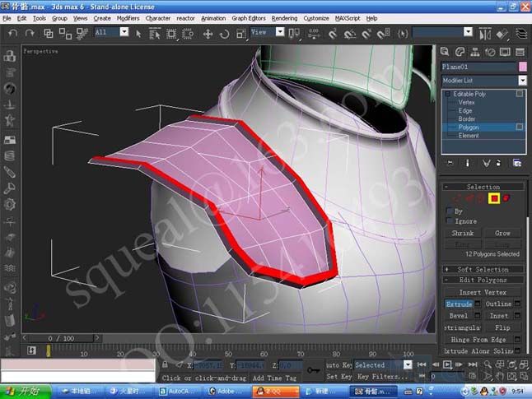This screenshot has width=532, height=399.
Task: Click the Show End Result icon
Action: pyautogui.click(x=468, y=163)
